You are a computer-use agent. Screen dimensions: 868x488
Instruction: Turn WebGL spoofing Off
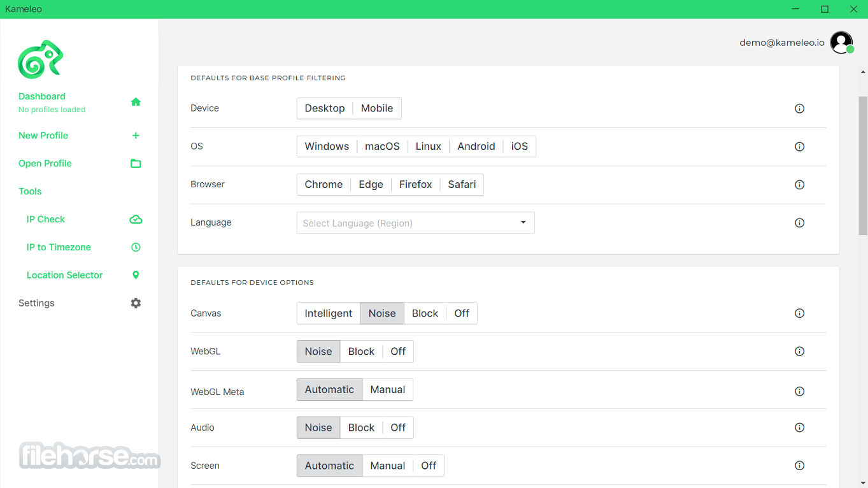(x=398, y=352)
